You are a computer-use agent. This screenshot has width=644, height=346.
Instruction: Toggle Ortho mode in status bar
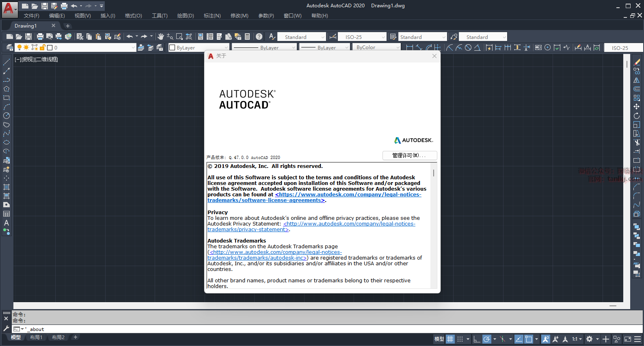tap(477, 339)
